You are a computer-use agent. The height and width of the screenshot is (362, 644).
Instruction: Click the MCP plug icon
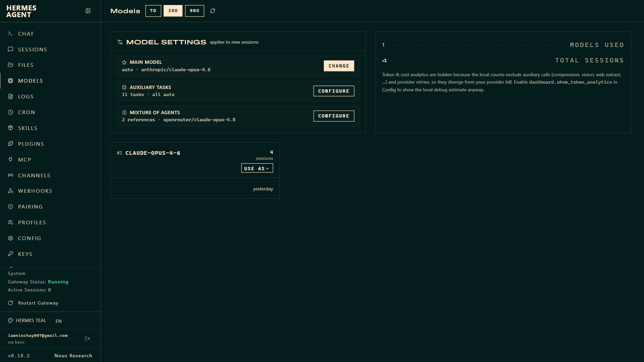pos(10,160)
